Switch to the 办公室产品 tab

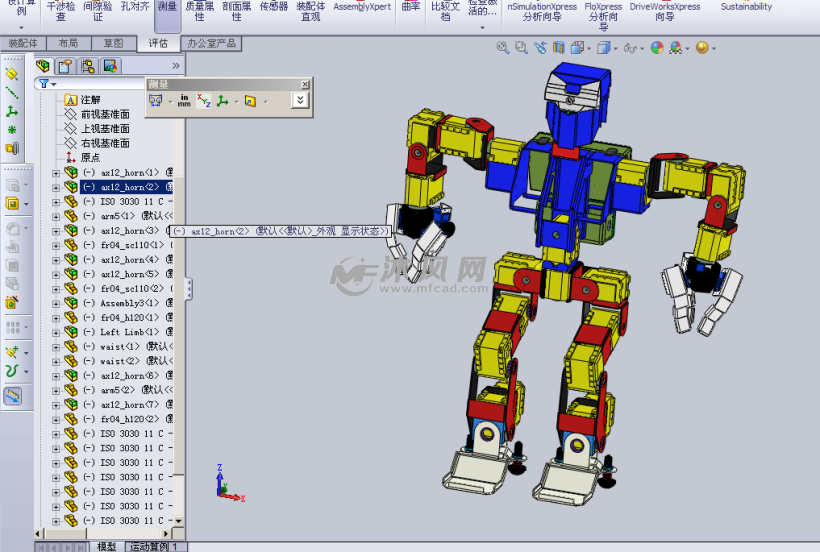pyautogui.click(x=211, y=43)
